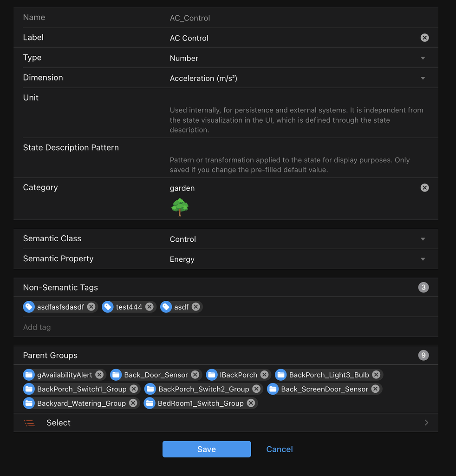Open the Semantic Class selector showing Control
456x476 pixels.
423,239
